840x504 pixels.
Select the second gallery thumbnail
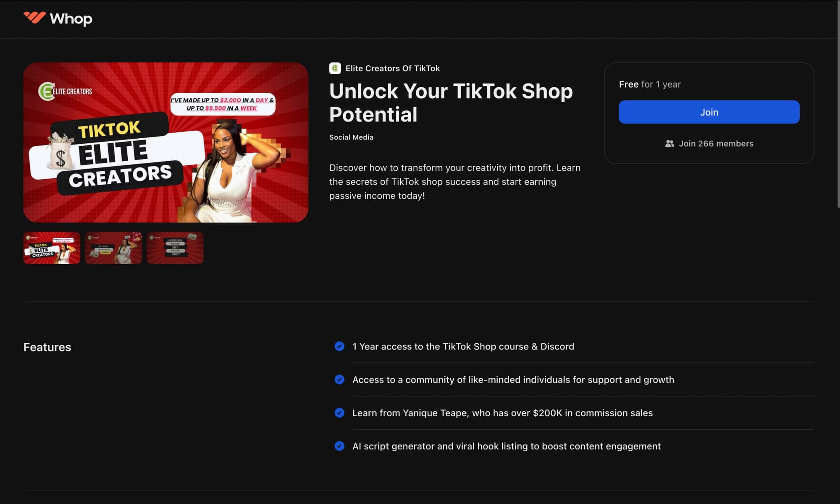tap(113, 248)
